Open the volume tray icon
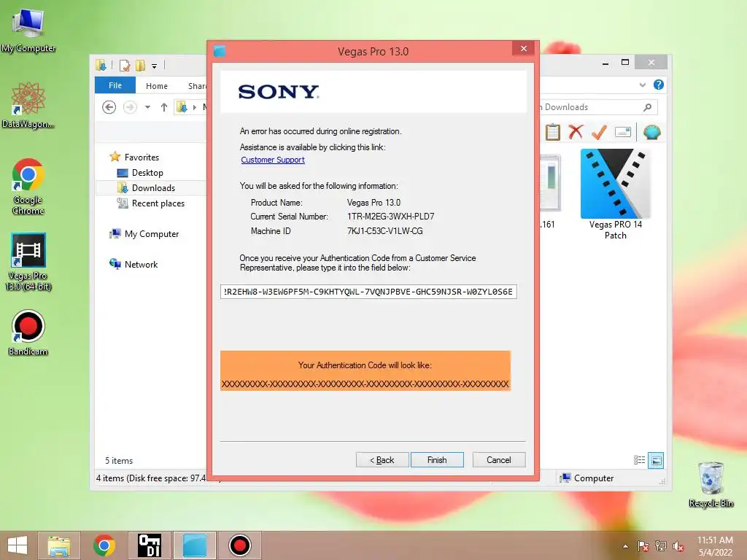Screen dimensions: 747x560 click(678, 546)
